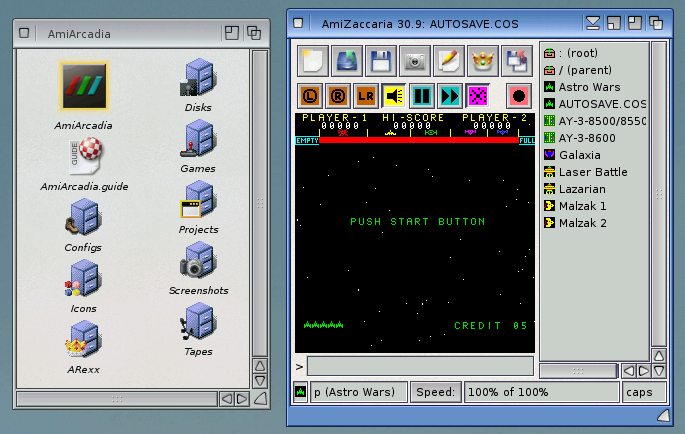Click the crown toolbar icon
This screenshot has width=685, height=434.
[484, 61]
